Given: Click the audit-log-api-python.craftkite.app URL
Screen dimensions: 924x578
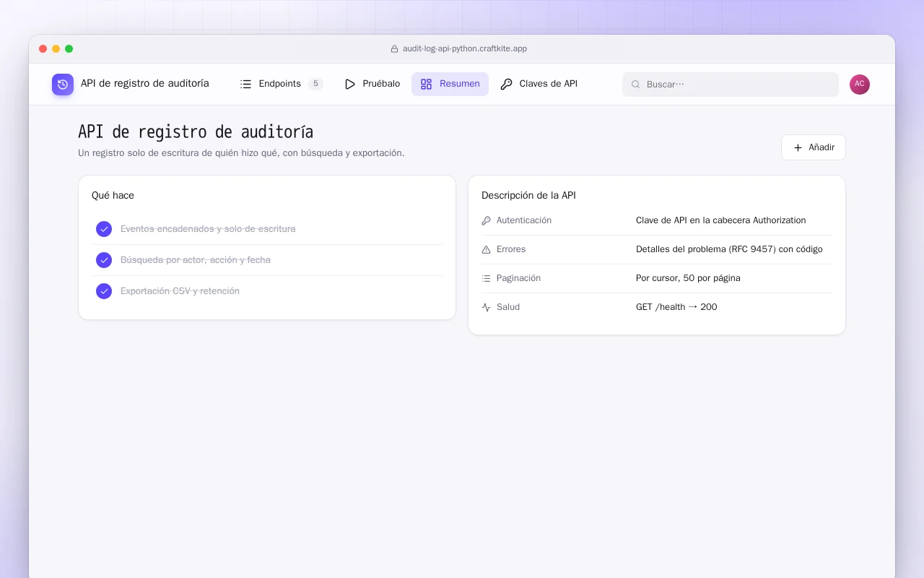Looking at the screenshot, I should (465, 49).
